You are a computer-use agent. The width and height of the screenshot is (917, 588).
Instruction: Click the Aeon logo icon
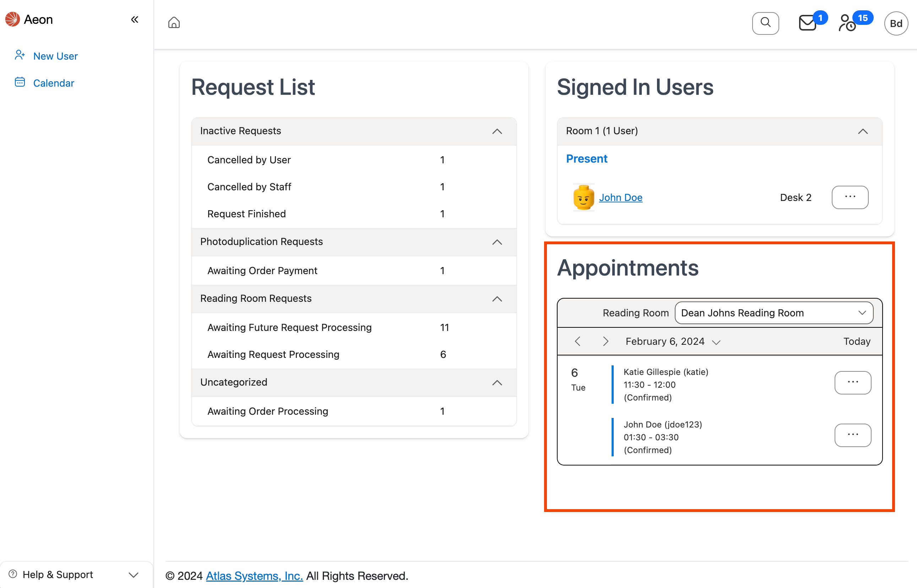(x=12, y=19)
